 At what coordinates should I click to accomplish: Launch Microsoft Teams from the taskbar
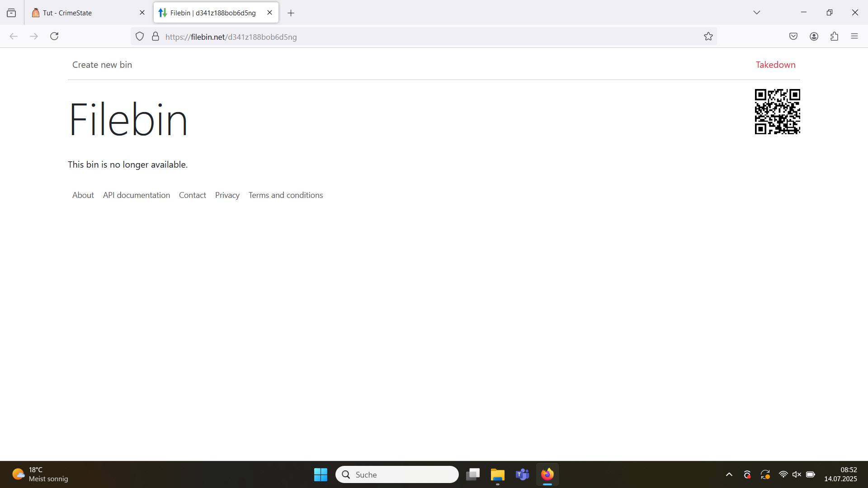[x=523, y=474]
